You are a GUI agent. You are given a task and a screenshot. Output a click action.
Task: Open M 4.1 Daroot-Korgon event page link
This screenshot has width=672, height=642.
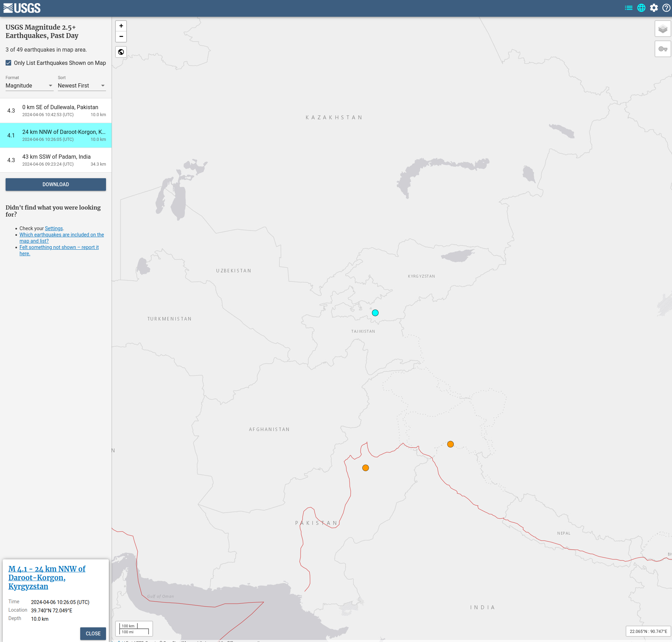click(47, 577)
